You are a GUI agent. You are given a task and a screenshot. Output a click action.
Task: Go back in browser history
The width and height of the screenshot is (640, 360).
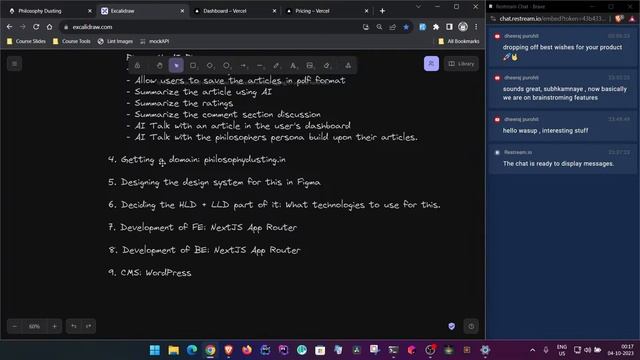coord(9,27)
